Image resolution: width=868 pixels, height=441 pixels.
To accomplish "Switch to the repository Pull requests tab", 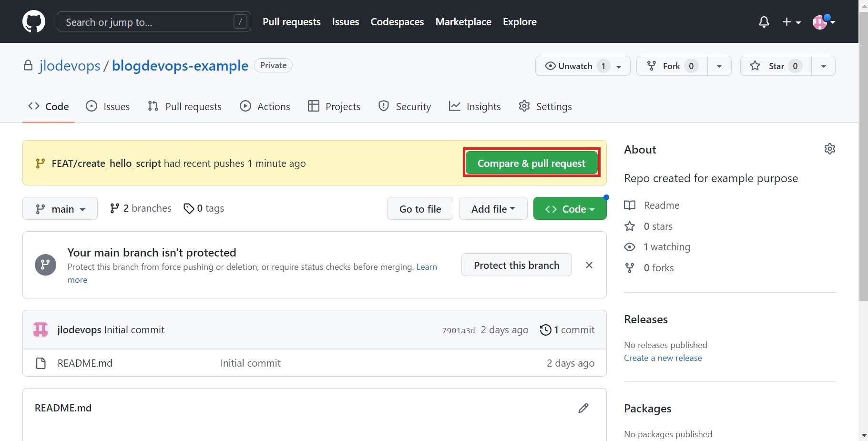I will (184, 106).
